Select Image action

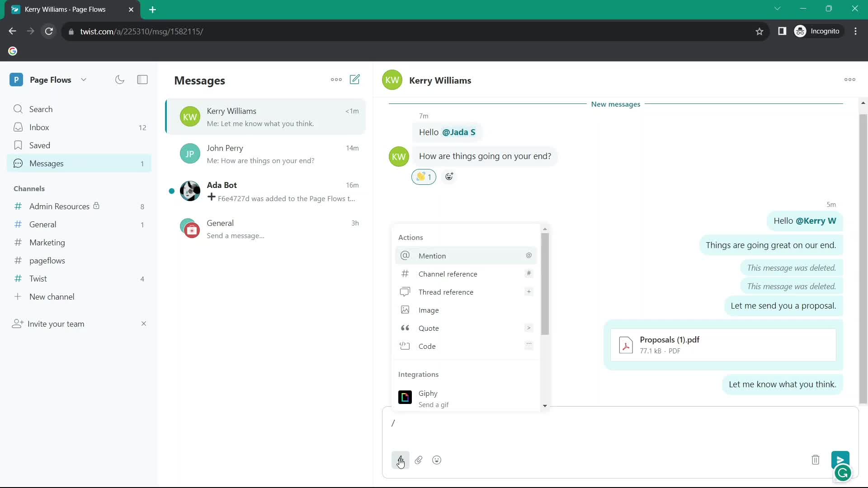[x=466, y=310]
